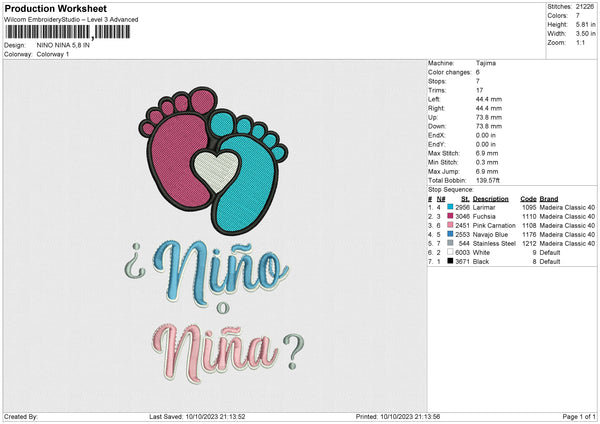Click the Min Stitch value '0.3 mm'
The height and width of the screenshot is (424, 600).
487,163
